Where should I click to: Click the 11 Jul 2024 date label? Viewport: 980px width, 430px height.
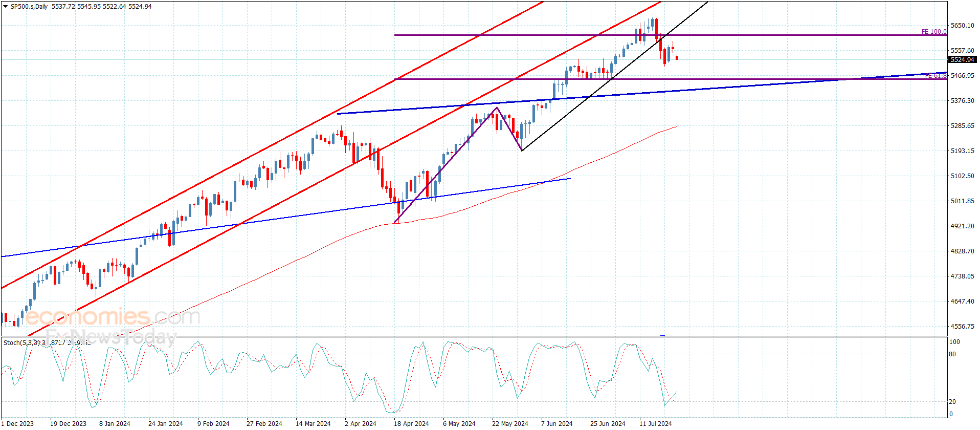pyautogui.click(x=655, y=423)
